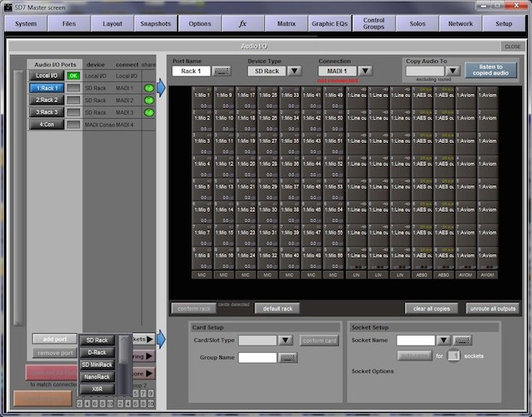This screenshot has width=532, height=417.
Task: Click the Audio I/O Ports list scrollbar
Action: 18,198
